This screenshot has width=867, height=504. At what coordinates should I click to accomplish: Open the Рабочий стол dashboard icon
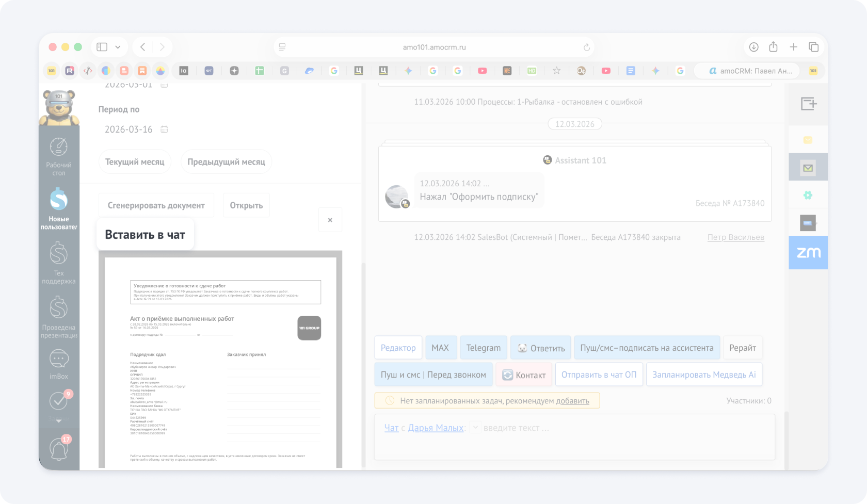tap(59, 148)
